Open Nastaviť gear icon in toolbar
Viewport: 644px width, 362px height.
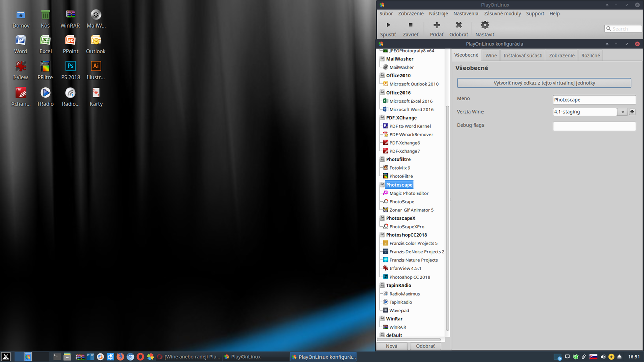(x=485, y=25)
